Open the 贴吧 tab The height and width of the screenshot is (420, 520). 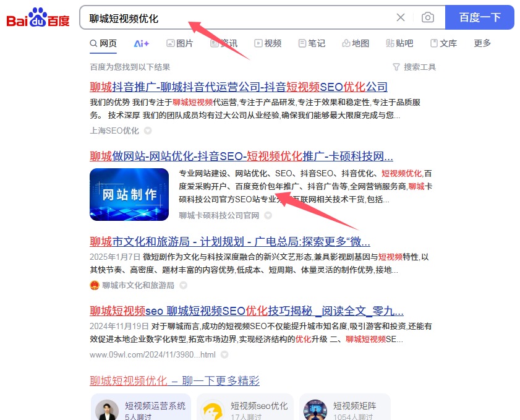399,43
